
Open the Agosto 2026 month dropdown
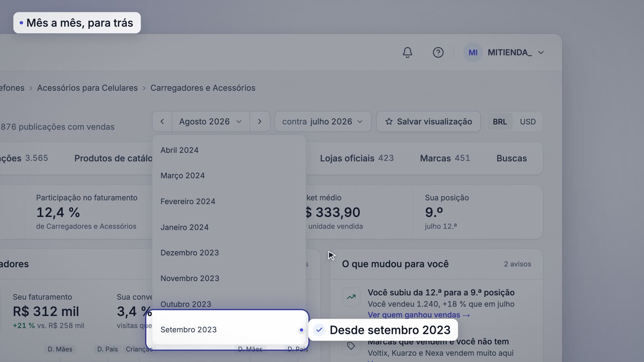point(211,121)
